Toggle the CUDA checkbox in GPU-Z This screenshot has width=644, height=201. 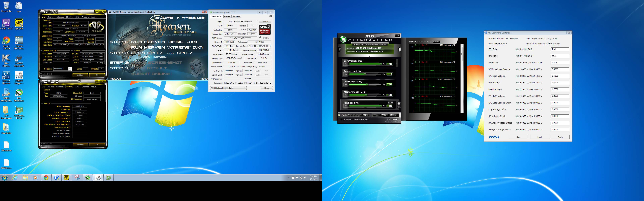(x=236, y=83)
